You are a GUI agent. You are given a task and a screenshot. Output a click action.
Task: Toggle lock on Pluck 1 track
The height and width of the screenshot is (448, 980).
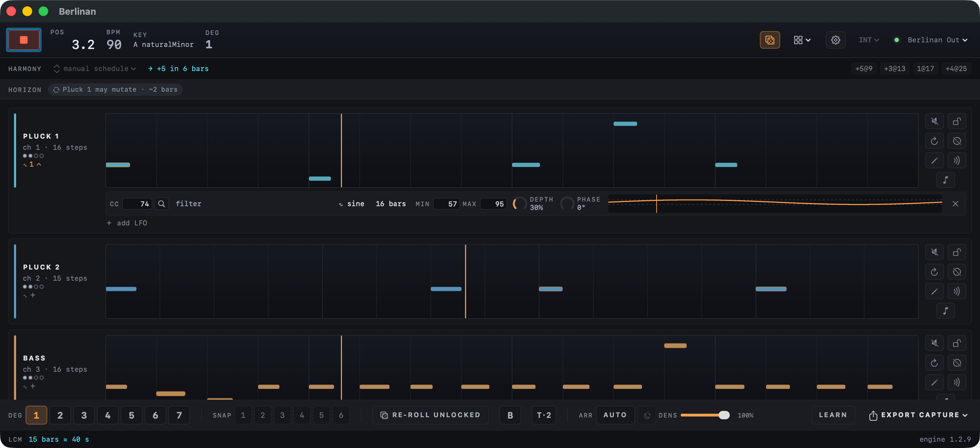coord(957,121)
